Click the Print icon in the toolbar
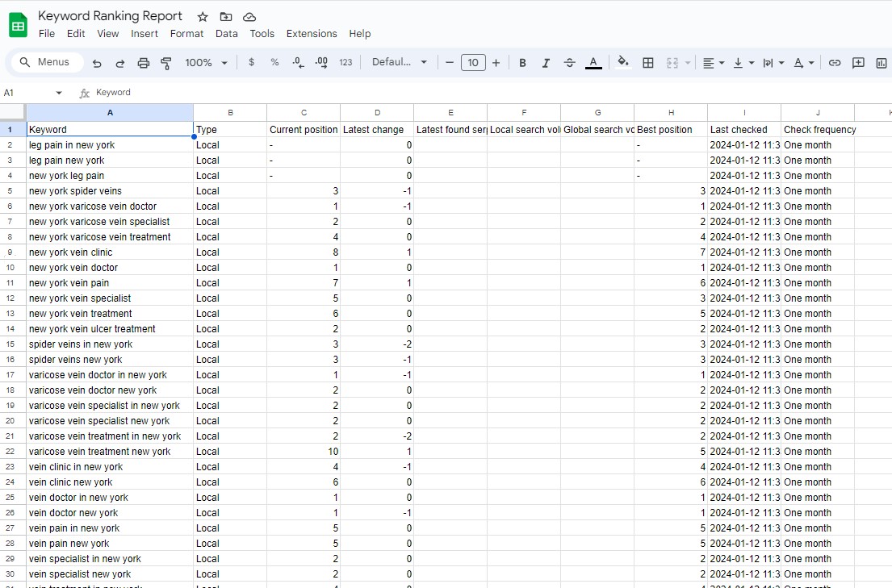 [x=144, y=62]
